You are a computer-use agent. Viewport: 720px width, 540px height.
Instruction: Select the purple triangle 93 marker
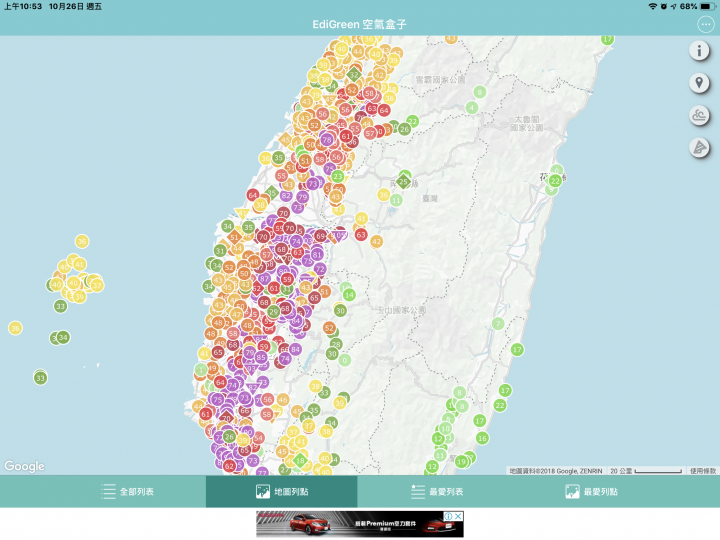coord(252,368)
